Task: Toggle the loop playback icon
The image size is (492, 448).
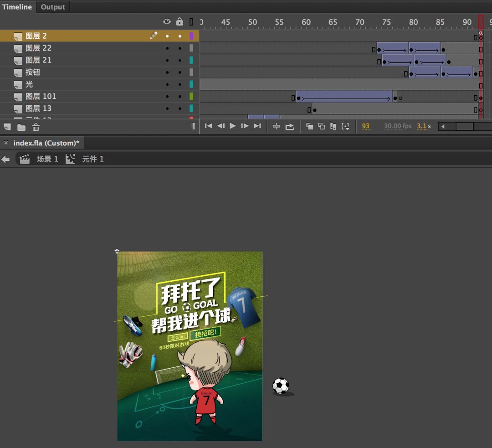Action: [290, 126]
